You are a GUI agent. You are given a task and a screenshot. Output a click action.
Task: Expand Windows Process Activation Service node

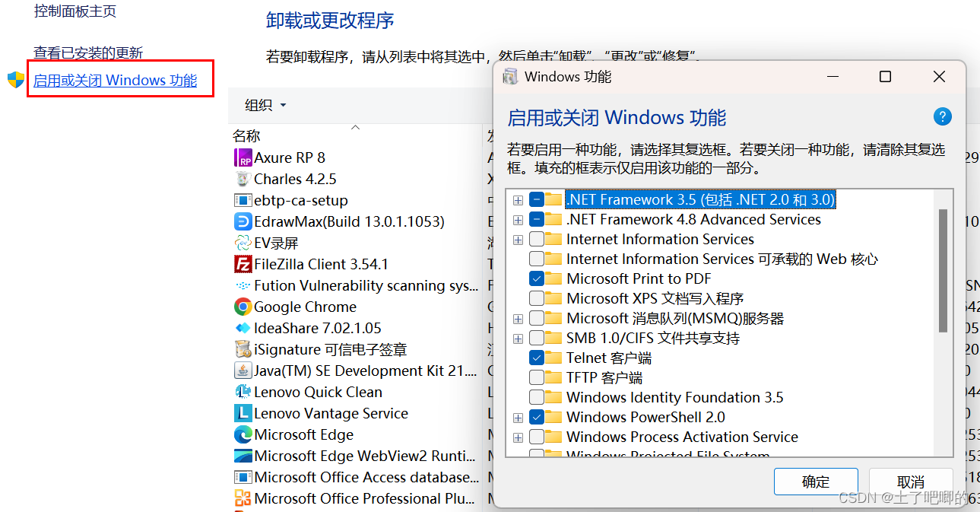518,437
